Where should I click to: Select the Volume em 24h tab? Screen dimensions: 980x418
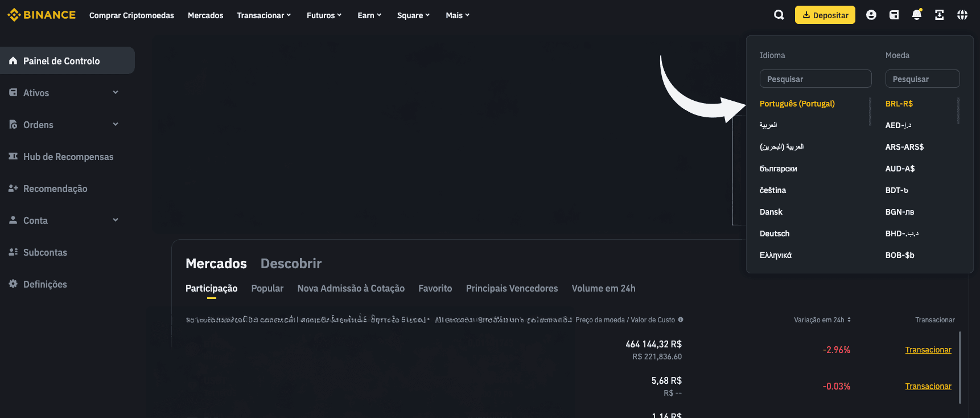[x=604, y=288]
